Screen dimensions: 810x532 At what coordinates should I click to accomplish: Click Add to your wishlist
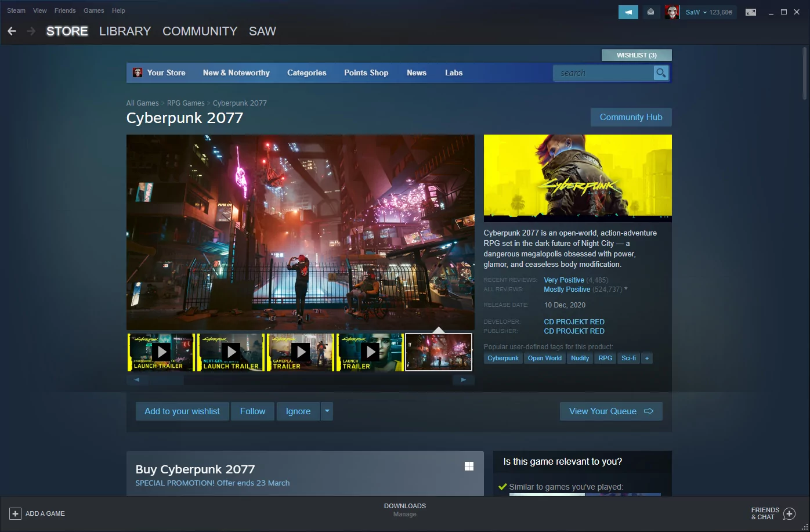(182, 411)
